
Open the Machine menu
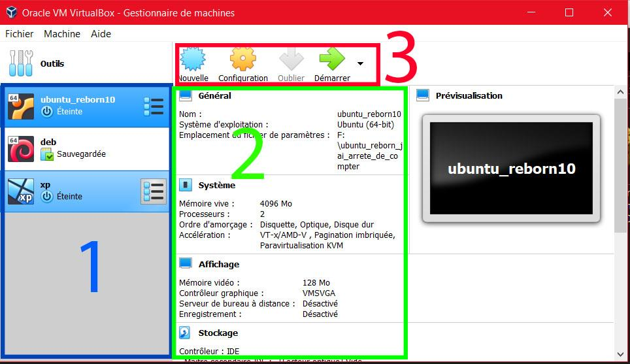[x=62, y=34]
